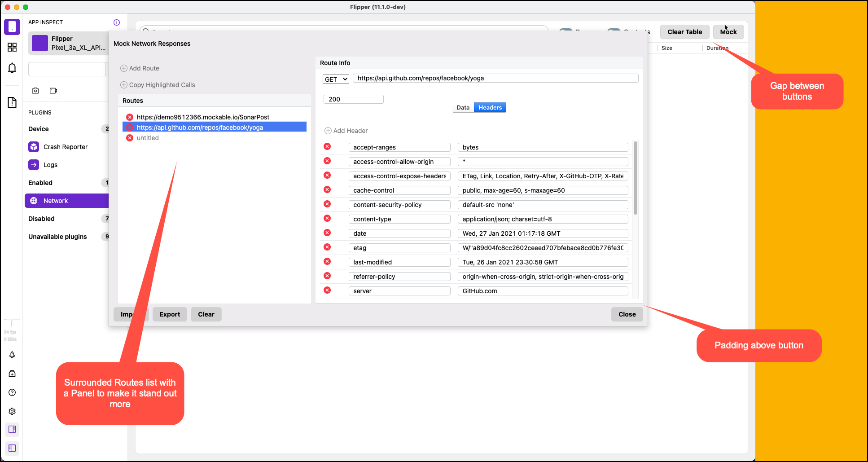Select the Network plugin
The height and width of the screenshot is (462, 868).
point(67,201)
